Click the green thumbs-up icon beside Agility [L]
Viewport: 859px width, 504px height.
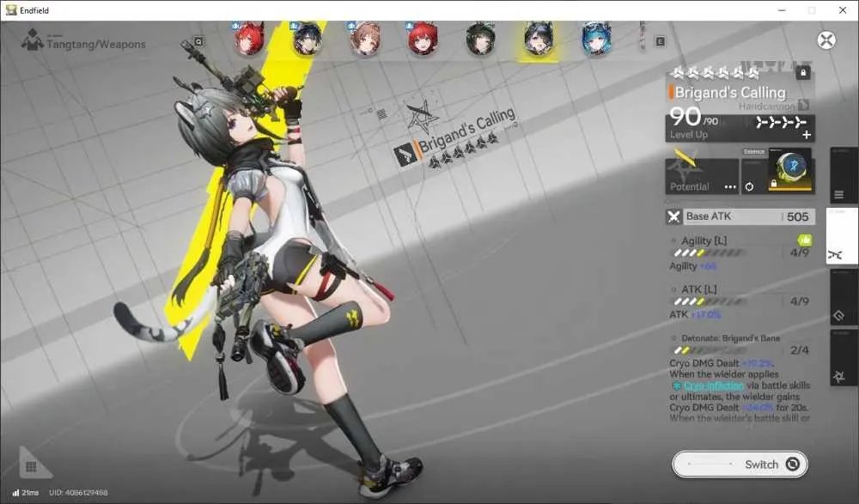point(804,240)
